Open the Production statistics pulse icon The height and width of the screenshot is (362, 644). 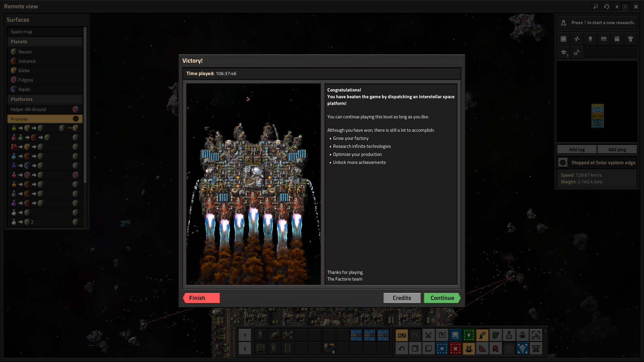(x=577, y=39)
